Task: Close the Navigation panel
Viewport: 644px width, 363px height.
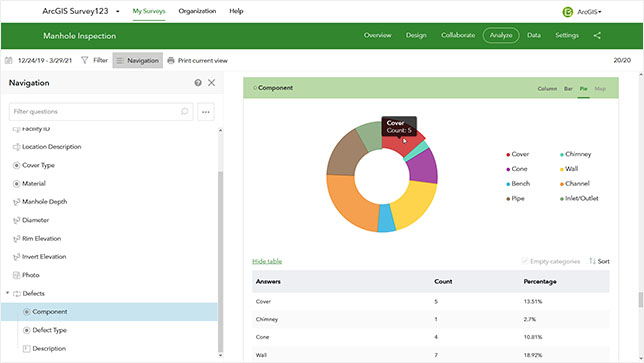Action: click(212, 83)
